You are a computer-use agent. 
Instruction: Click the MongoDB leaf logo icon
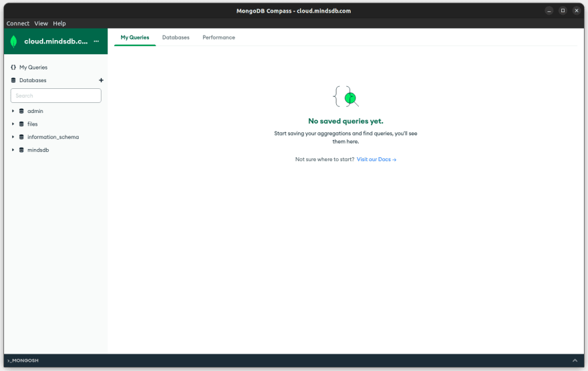(14, 41)
